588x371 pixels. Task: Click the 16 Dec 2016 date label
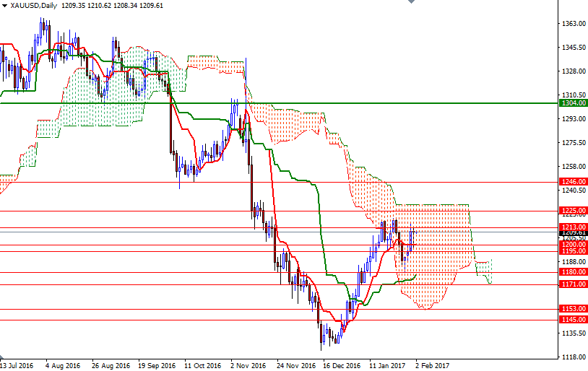pyautogui.click(x=342, y=365)
